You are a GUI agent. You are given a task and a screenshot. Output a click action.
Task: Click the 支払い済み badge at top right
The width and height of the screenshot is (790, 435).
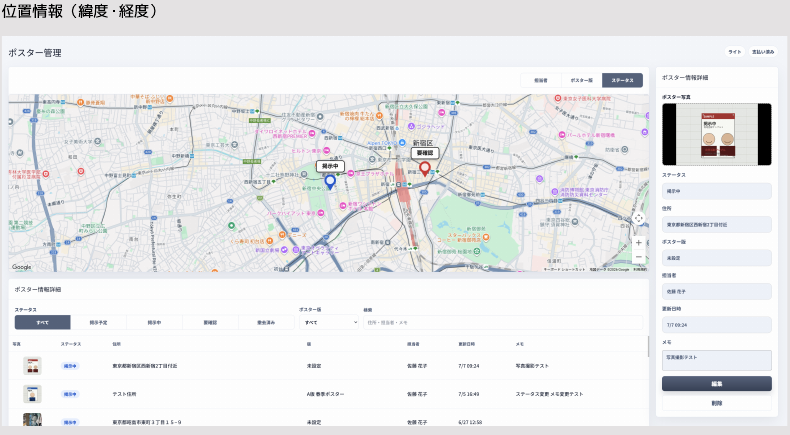[763, 52]
